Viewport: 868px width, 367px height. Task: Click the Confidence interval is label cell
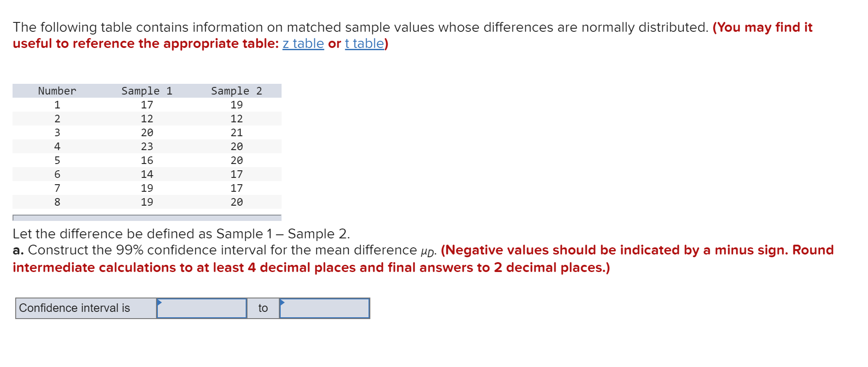86,308
